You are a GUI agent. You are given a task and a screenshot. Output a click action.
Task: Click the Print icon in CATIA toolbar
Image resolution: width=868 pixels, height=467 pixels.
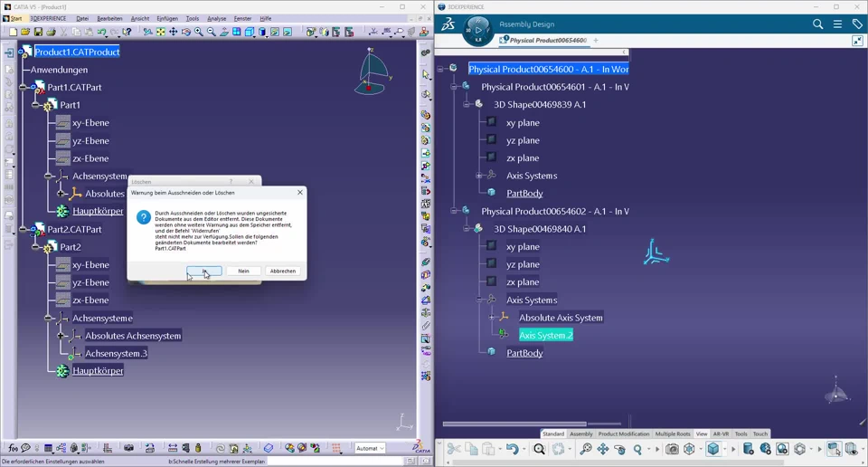(51, 33)
